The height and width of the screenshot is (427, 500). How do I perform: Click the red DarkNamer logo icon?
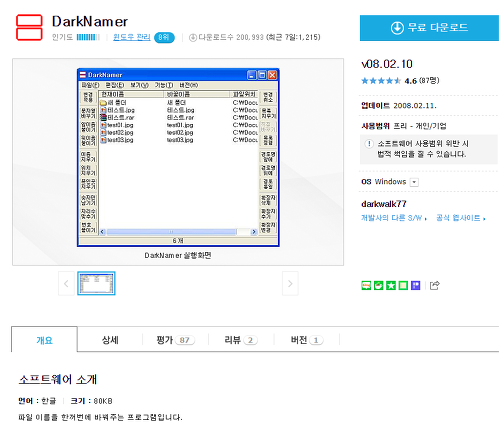coord(29,27)
